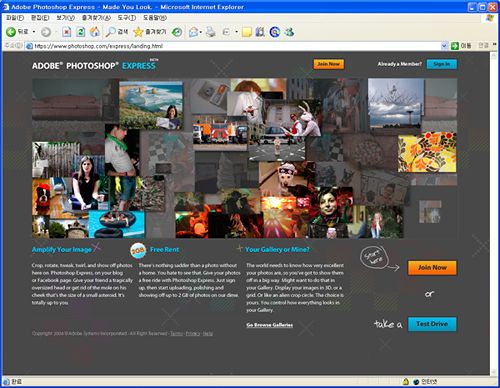Click the blue circular Q toolbar icon
Viewport: 500px width, 388px height.
275,32
